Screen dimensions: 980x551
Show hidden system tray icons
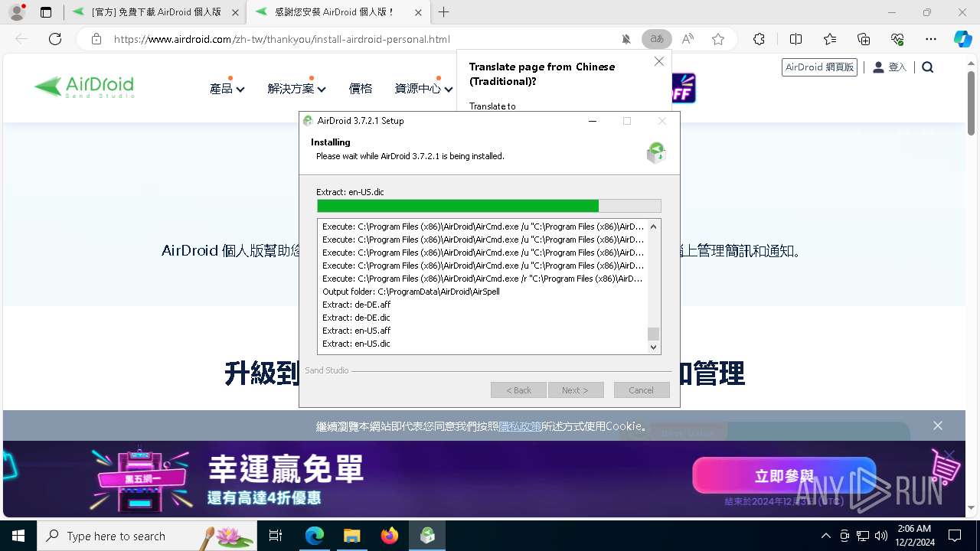pyautogui.click(x=825, y=536)
